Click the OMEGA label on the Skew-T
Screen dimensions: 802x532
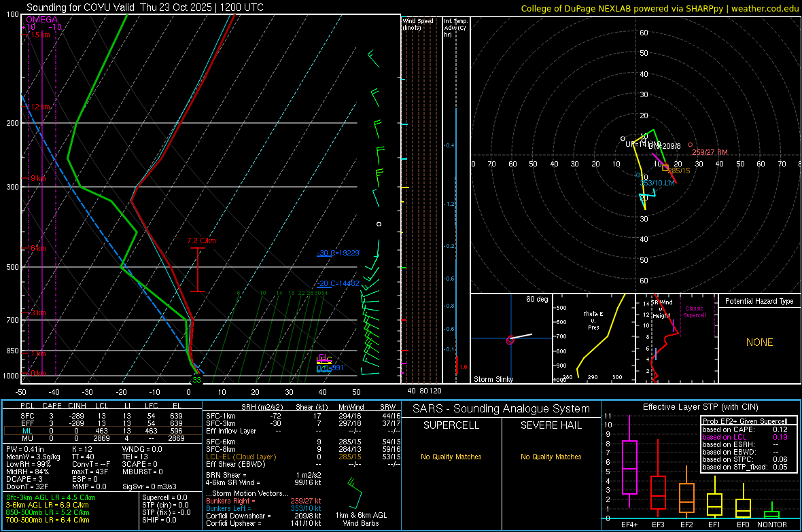click(41, 20)
